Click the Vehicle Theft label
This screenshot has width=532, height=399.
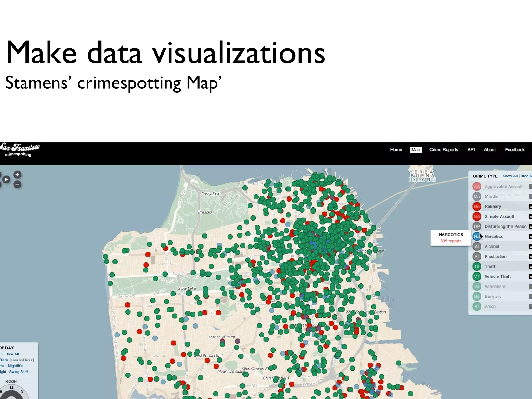tap(497, 276)
